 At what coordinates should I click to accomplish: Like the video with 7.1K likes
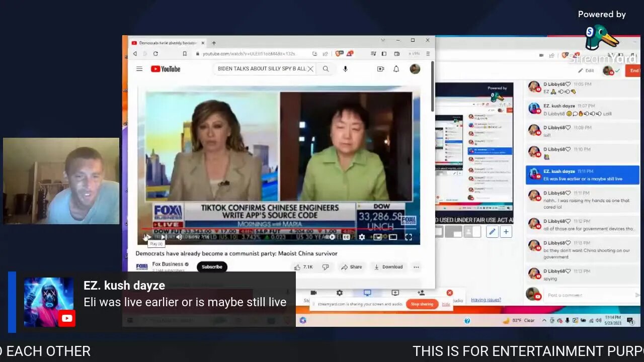pos(303,267)
